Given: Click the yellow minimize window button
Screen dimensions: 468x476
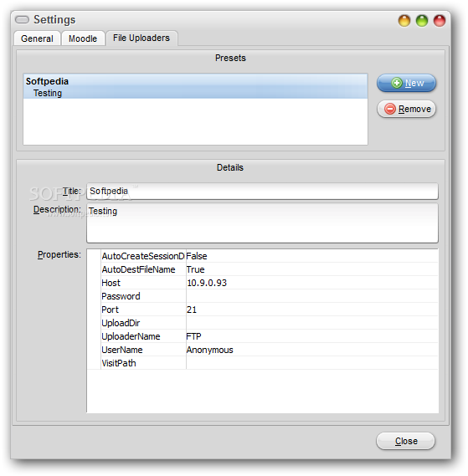Looking at the screenshot, I should pos(404,21).
